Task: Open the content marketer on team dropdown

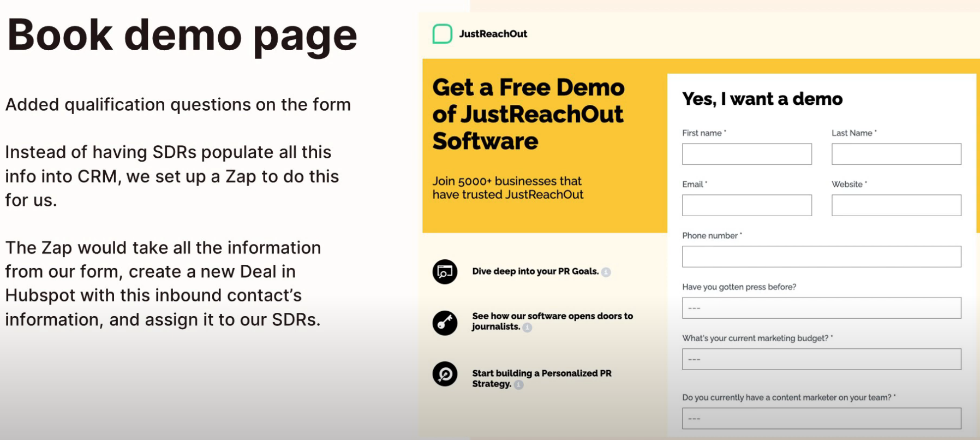Action: (x=821, y=419)
